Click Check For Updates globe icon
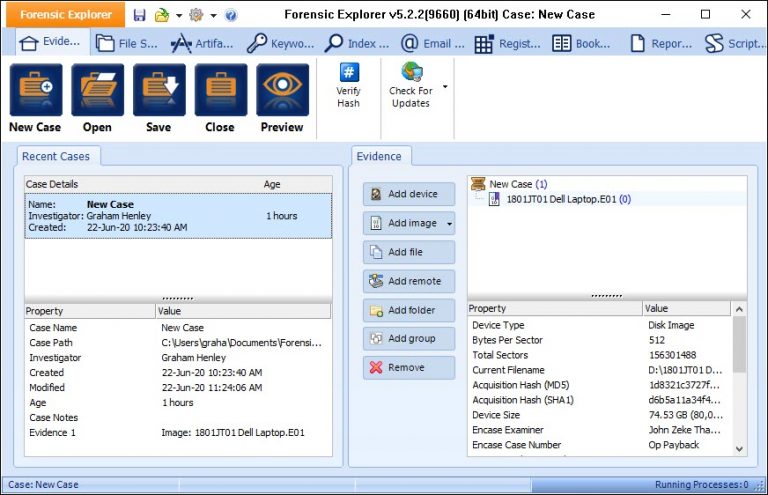This screenshot has height=495, width=768. point(410,72)
